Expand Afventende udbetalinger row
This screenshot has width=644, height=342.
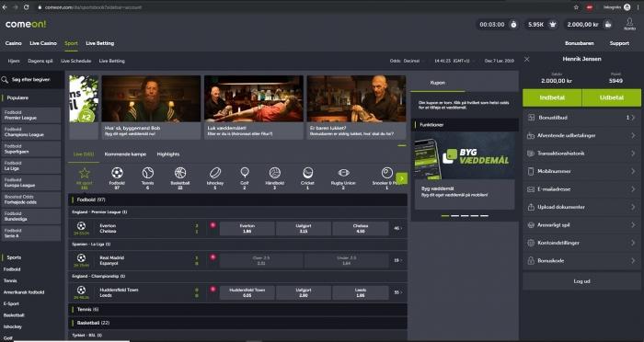(581, 135)
